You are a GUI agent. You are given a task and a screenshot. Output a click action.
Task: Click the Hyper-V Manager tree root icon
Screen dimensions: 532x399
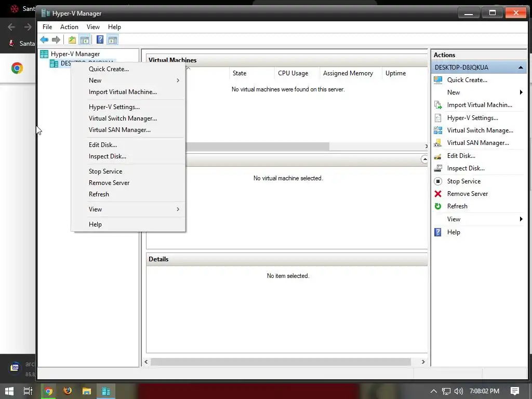[44, 54]
